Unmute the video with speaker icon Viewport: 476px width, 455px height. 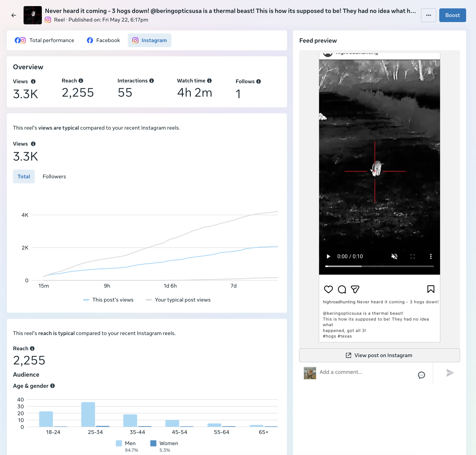point(394,256)
